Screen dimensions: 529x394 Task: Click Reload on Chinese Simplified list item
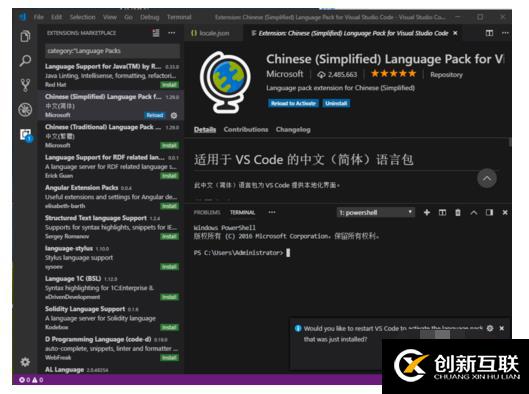155,115
